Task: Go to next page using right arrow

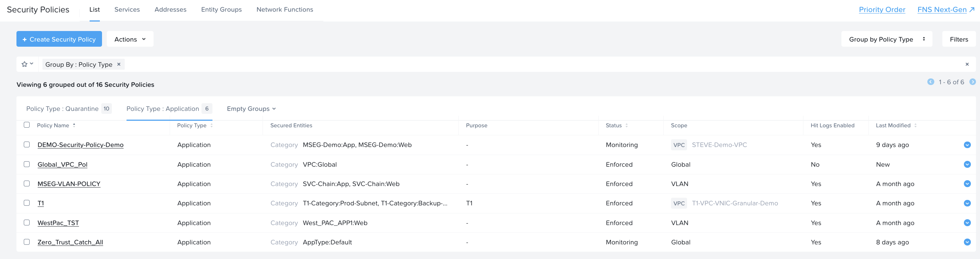Action: tap(972, 82)
